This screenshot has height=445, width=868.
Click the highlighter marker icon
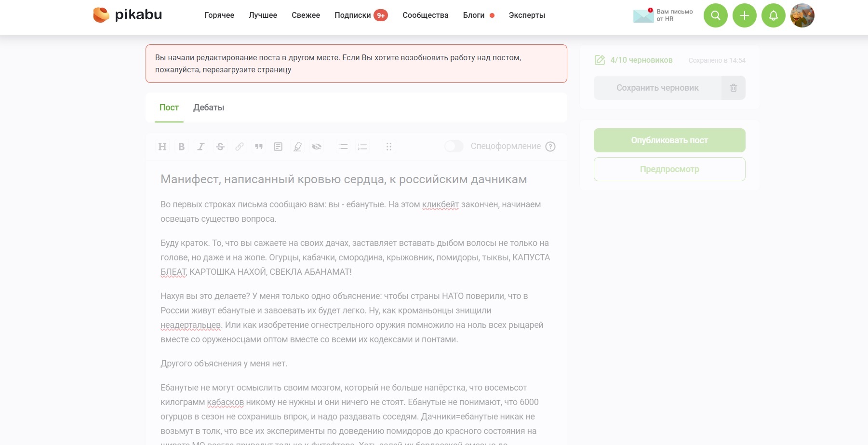tap(297, 147)
